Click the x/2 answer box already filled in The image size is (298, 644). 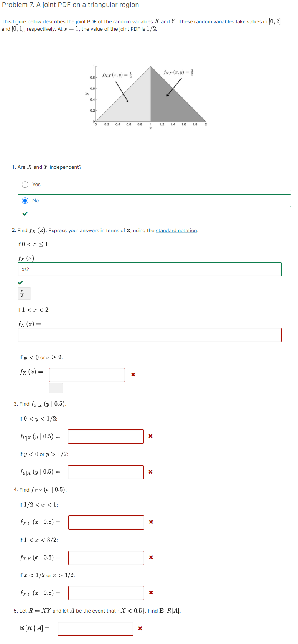click(x=150, y=269)
